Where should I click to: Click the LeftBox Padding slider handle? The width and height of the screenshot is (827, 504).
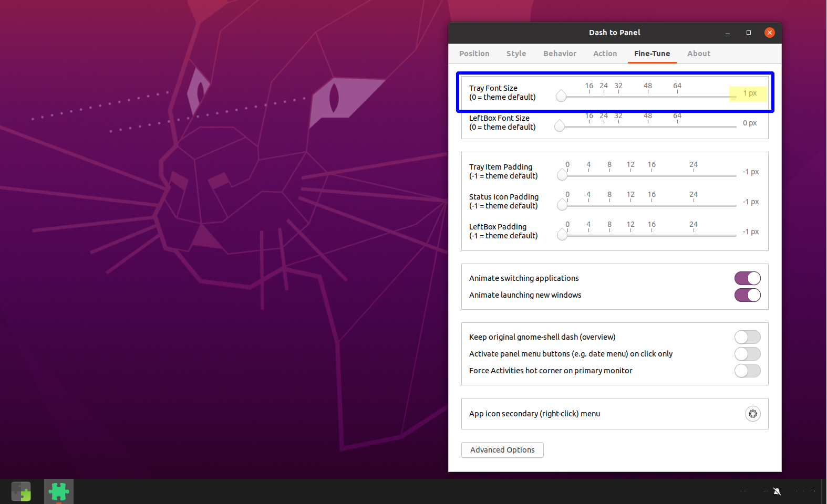coord(562,235)
